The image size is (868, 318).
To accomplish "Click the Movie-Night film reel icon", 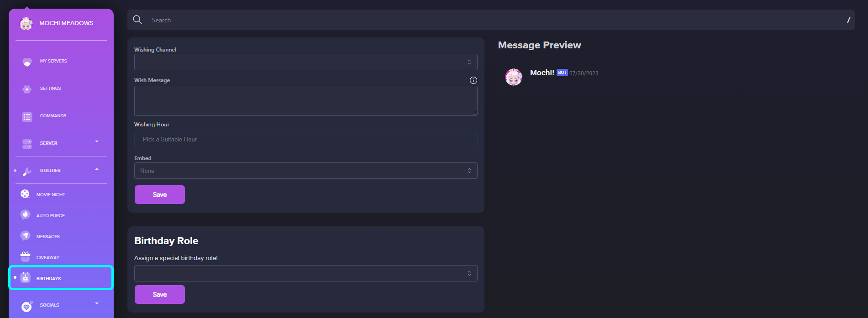I will pos(25,194).
